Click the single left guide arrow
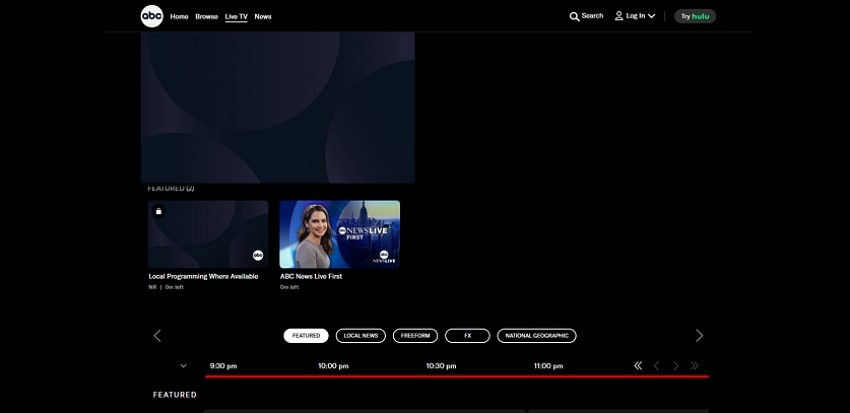Image resolution: width=850 pixels, height=413 pixels. click(x=656, y=366)
